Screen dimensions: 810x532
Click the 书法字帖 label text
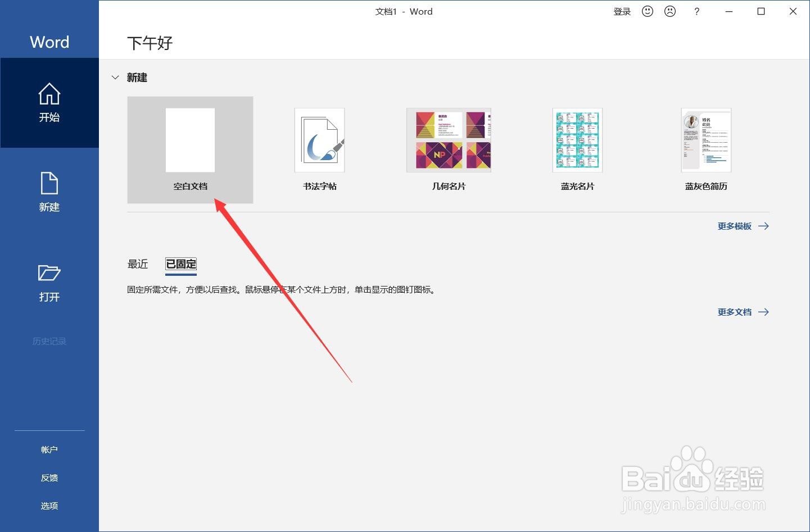319,187
